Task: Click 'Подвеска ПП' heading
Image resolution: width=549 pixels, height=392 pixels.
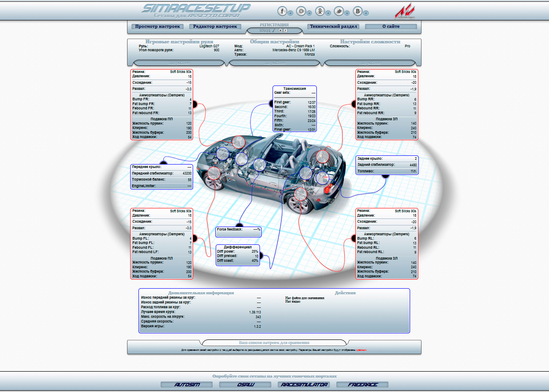Action: pyautogui.click(x=162, y=119)
